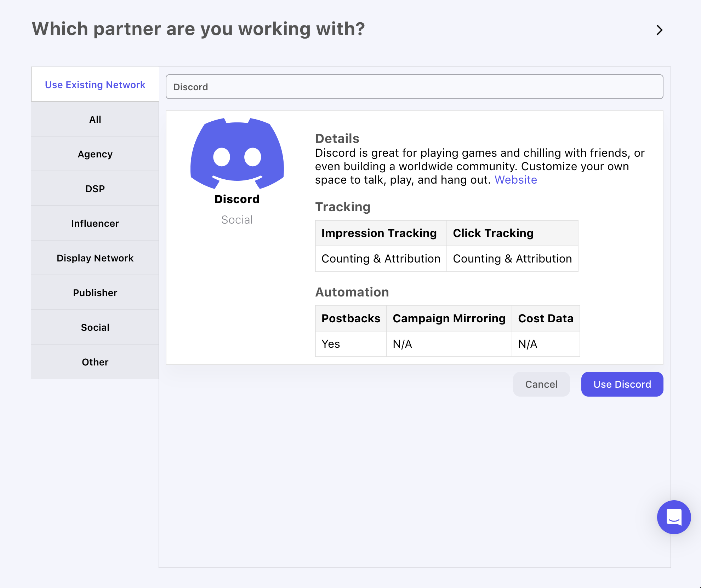Click the Discord network name label

click(237, 199)
